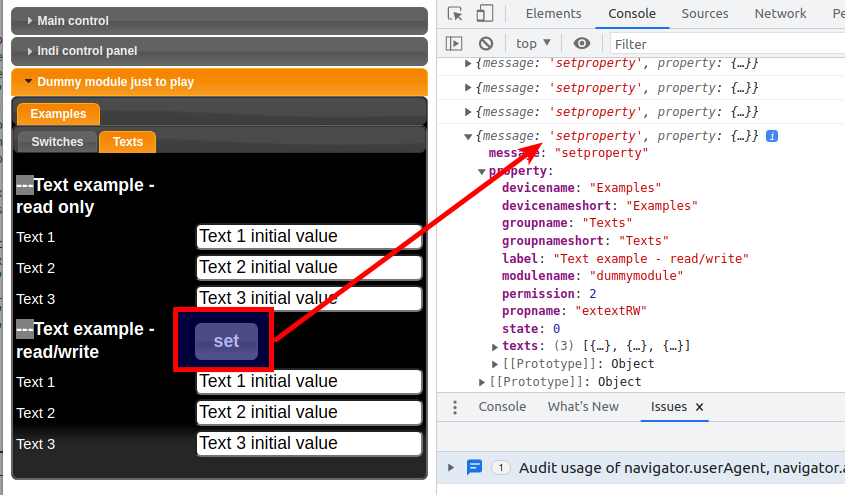Click the propname "extextRW" value
The image size is (845, 495).
[611, 311]
